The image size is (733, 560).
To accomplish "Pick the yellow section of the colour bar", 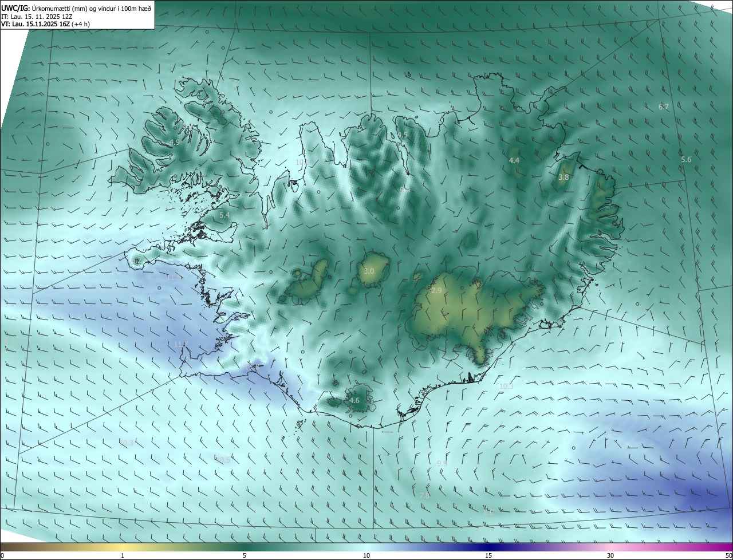I will pos(123,547).
